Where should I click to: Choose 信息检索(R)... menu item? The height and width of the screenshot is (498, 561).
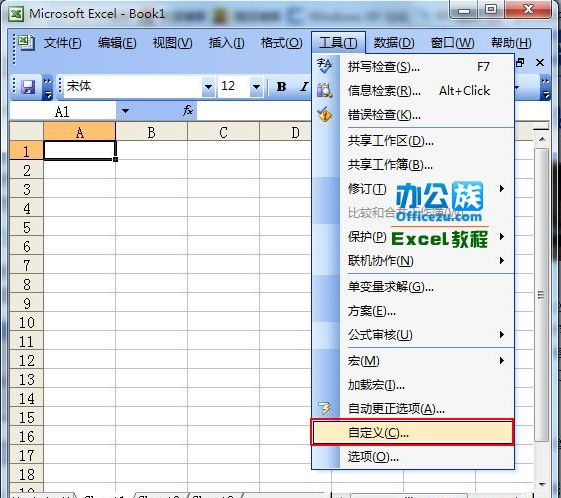[x=413, y=91]
